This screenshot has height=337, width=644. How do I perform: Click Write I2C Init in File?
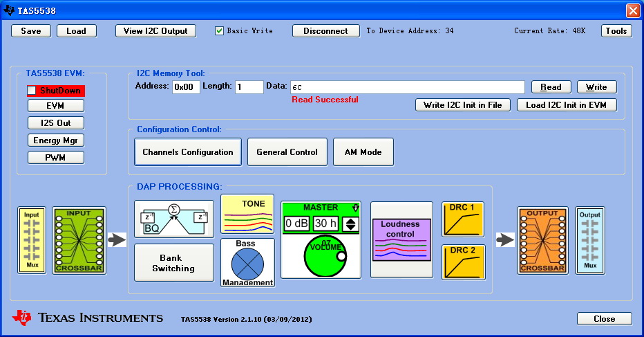[463, 105]
